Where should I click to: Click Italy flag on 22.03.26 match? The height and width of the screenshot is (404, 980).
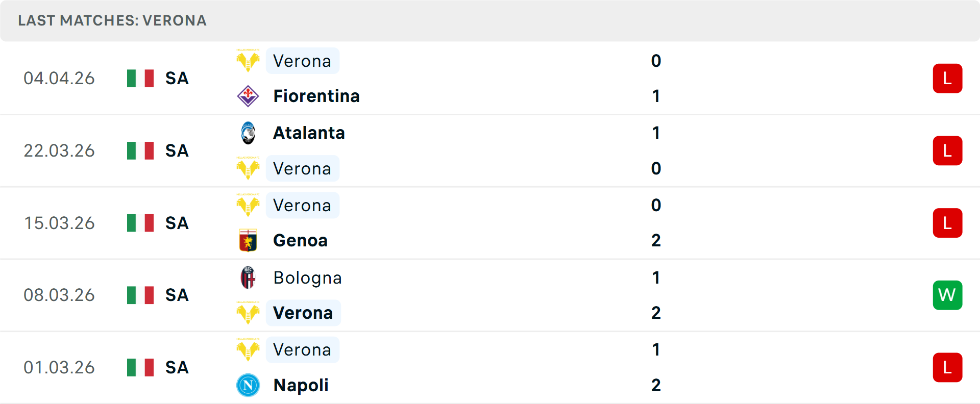(140, 150)
